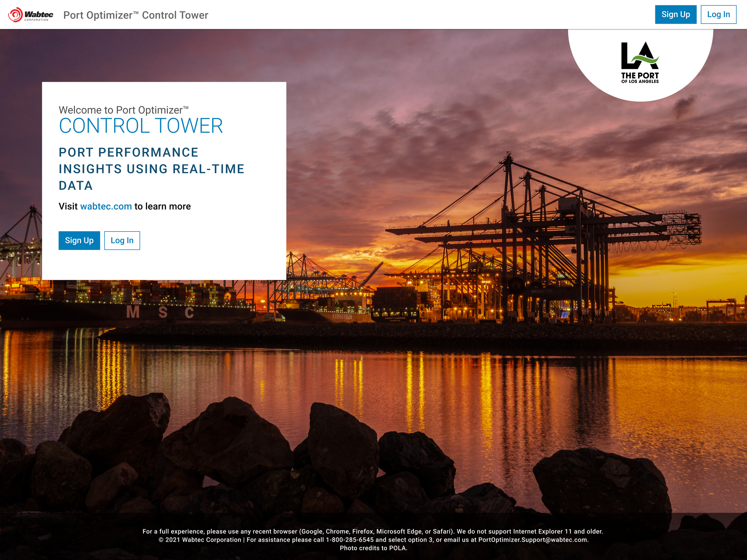747x560 pixels.
Task: Click Log In inside the welcome card
Action: point(122,240)
